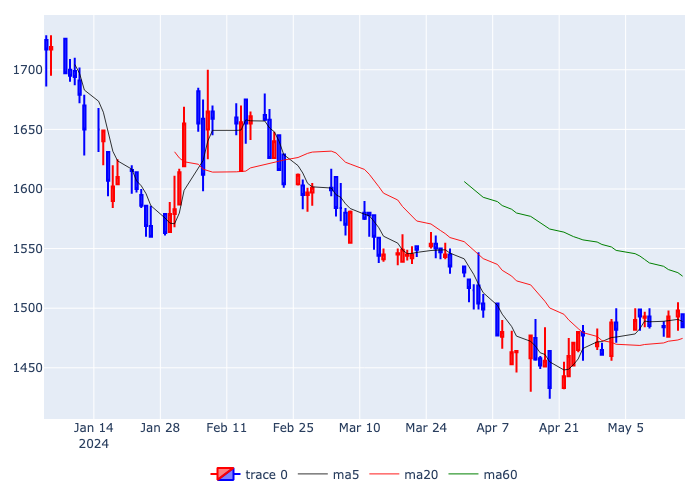
Task: Click the Apr 7 x-axis label
Action: click(492, 428)
